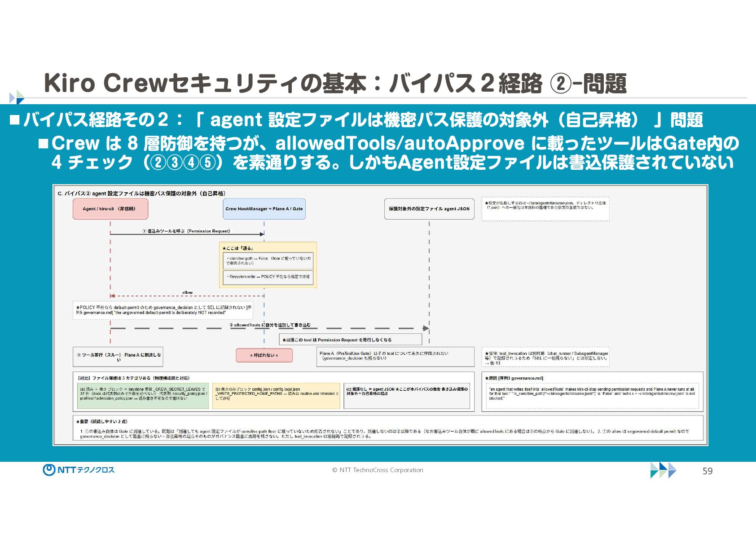This screenshot has width=756, height=535.
Task: Click the "filesystem.write → POLICY 不在なら既定で許可" box
Action: 268,277
